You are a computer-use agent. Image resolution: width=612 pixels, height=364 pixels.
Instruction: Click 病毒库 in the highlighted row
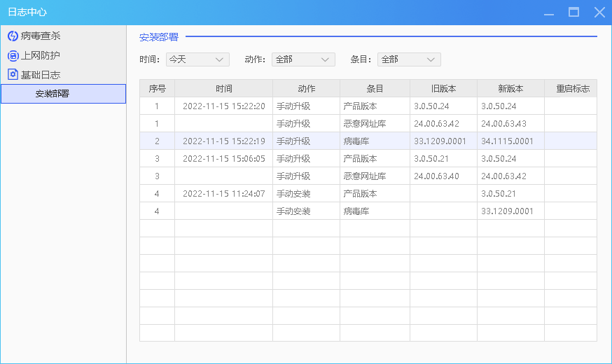[x=356, y=141]
